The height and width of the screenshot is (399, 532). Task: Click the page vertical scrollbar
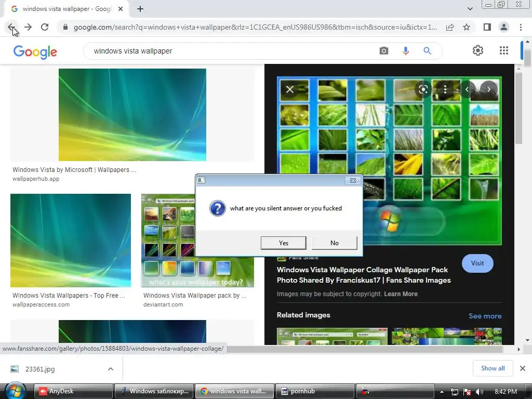[527, 58]
